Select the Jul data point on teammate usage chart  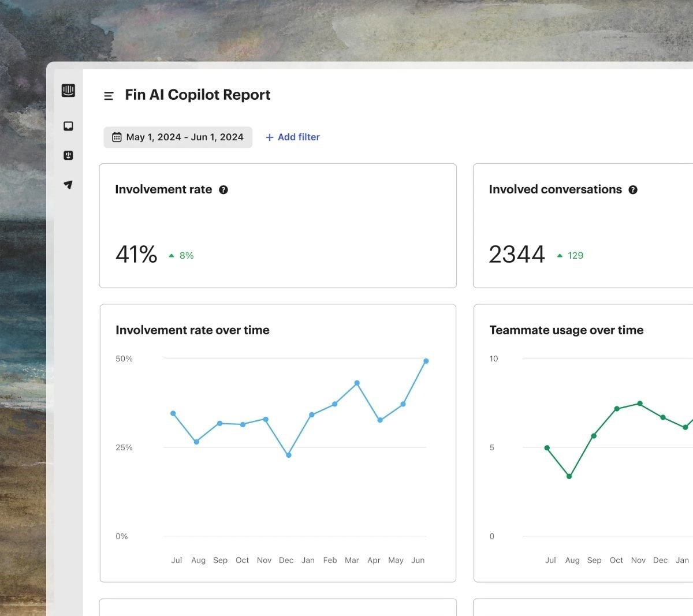click(547, 448)
